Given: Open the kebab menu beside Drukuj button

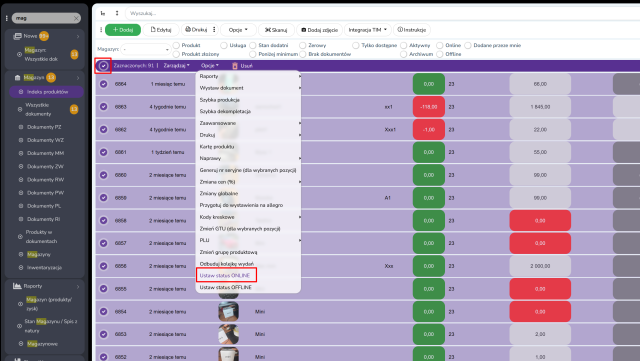Looking at the screenshot, I should [x=214, y=29].
